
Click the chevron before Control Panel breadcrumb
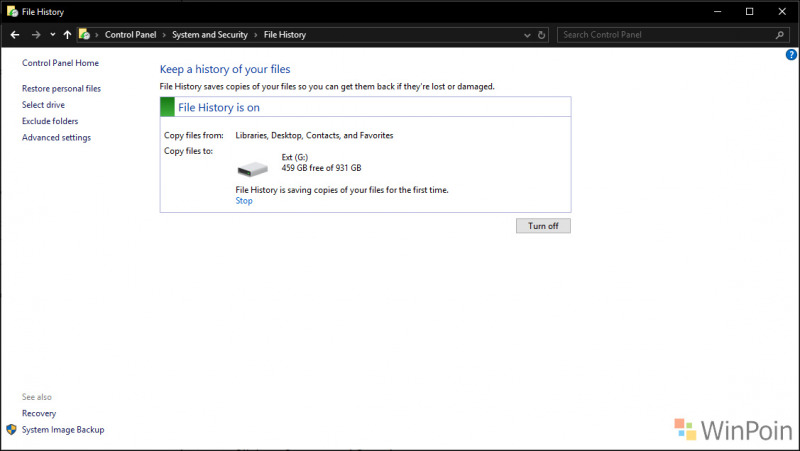point(96,35)
